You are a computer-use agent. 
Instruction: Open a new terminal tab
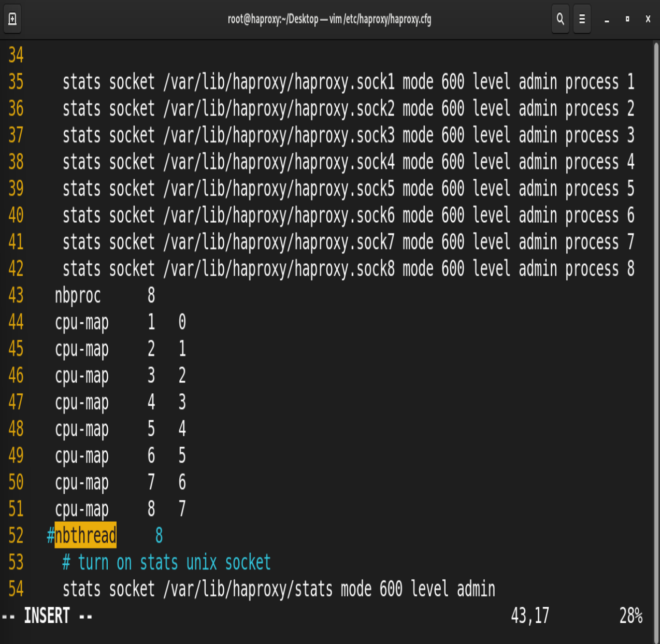[x=12, y=19]
